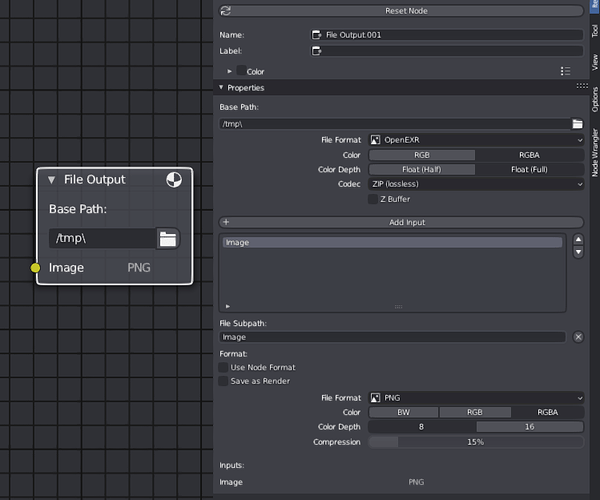
Task: Move Image input down in list
Action: [x=578, y=252]
